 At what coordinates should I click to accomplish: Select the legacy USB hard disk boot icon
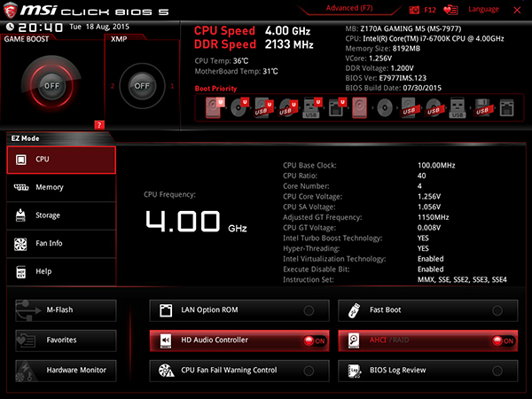pos(409,108)
